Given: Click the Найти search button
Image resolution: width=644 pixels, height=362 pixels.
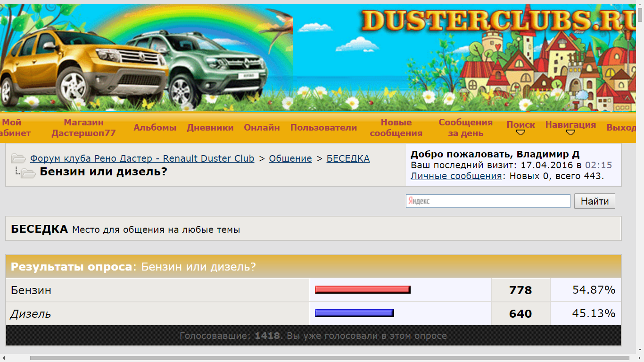Looking at the screenshot, I should [594, 201].
